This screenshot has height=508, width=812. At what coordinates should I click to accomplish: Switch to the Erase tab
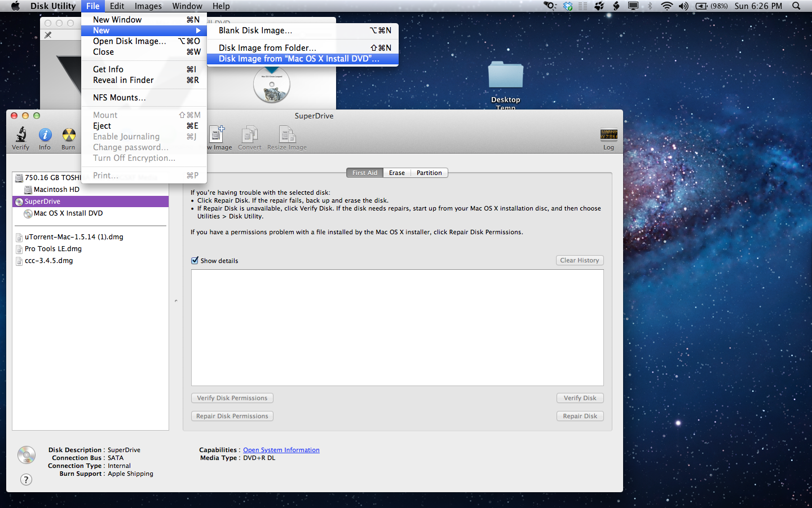[397, 173]
